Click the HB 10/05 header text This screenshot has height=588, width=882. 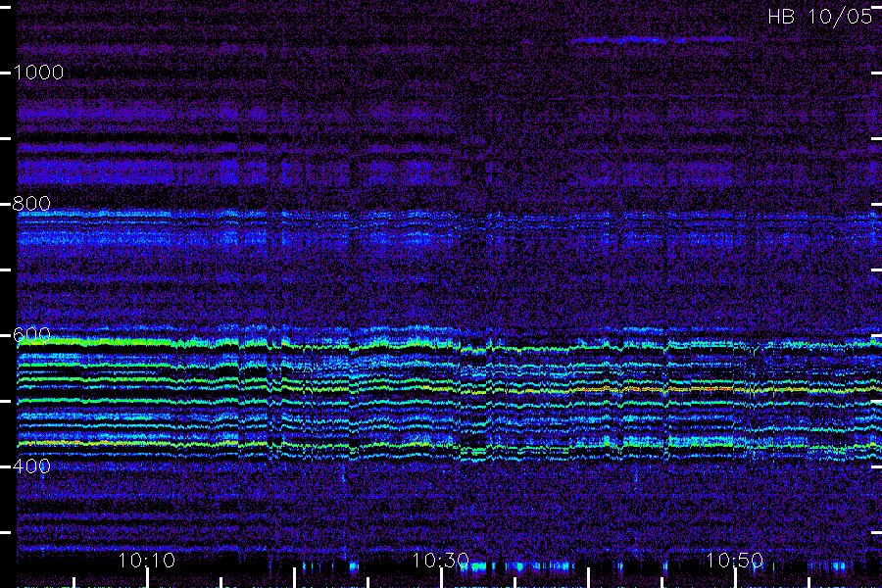pyautogui.click(x=819, y=17)
